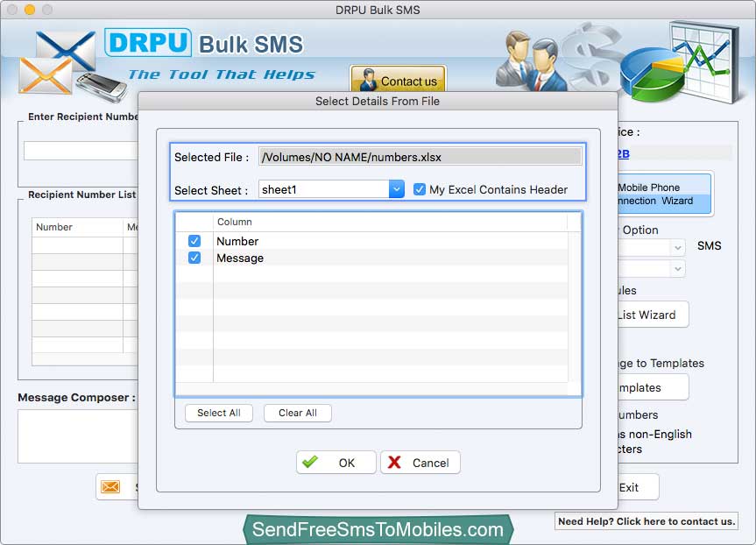Uncheck the Number column checkbox
This screenshot has height=545, width=756.
pos(194,241)
